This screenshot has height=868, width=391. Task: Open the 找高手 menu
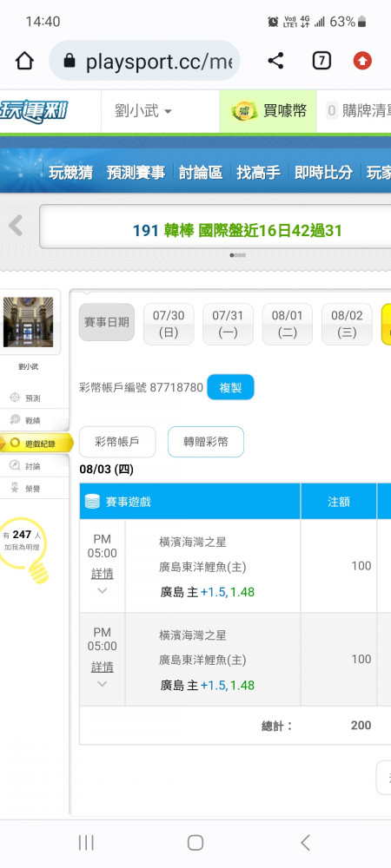click(x=258, y=172)
